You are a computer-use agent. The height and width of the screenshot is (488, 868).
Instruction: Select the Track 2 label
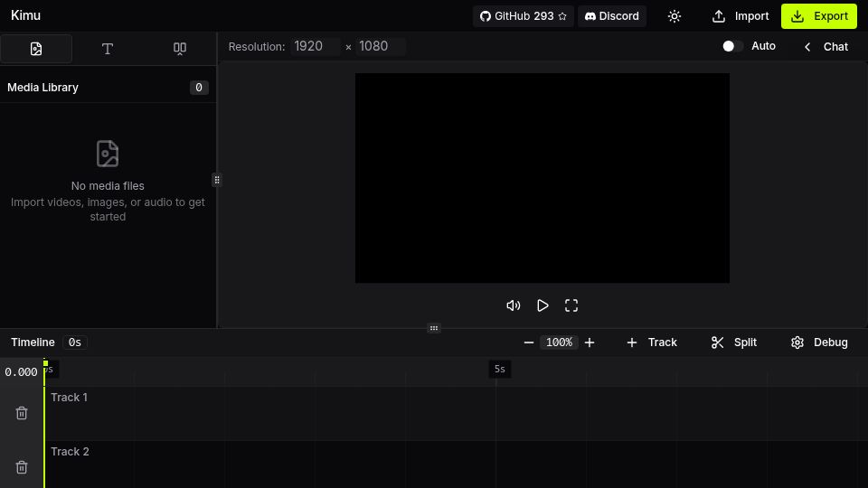coord(70,452)
